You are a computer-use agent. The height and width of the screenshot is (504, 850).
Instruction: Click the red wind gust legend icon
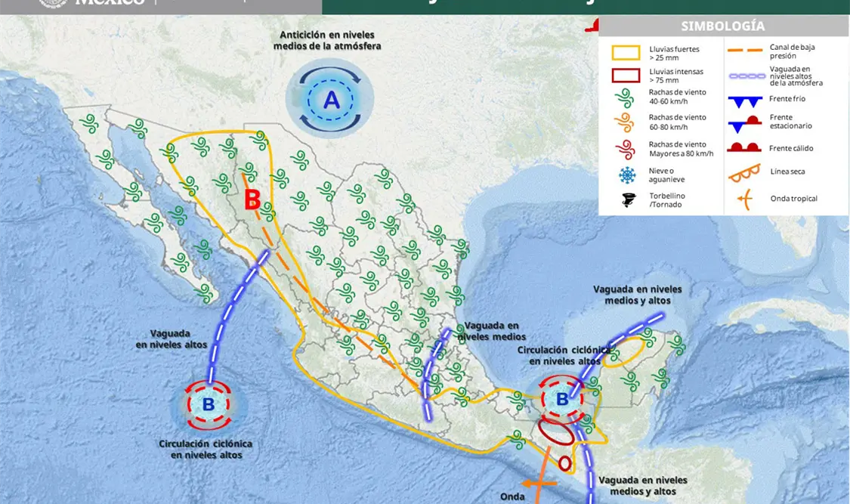(625, 150)
